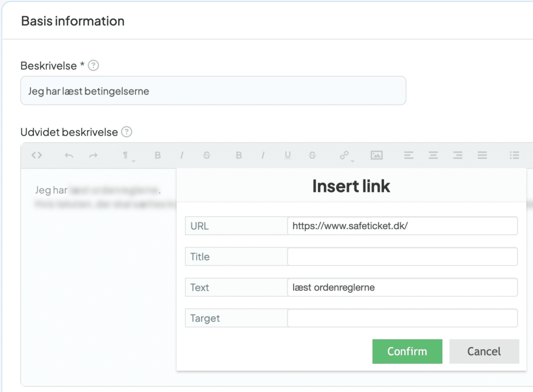533x392 pixels.
Task: Toggle the HTML source code view icon
Action: click(36, 155)
